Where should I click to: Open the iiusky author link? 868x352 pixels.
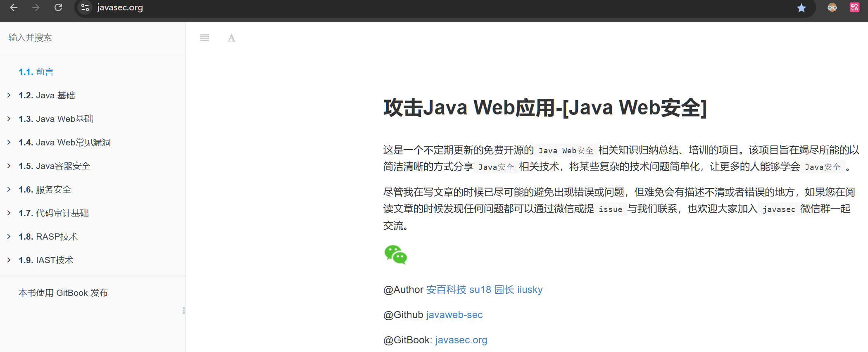click(530, 290)
